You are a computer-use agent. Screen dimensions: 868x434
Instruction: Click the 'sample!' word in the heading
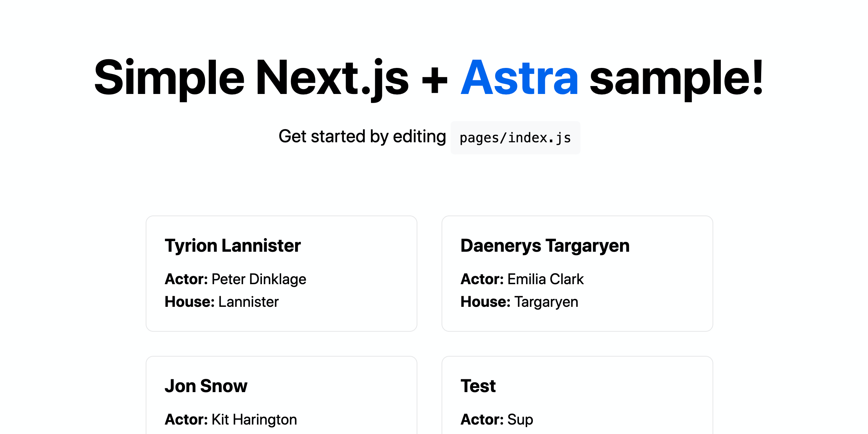[x=676, y=78]
